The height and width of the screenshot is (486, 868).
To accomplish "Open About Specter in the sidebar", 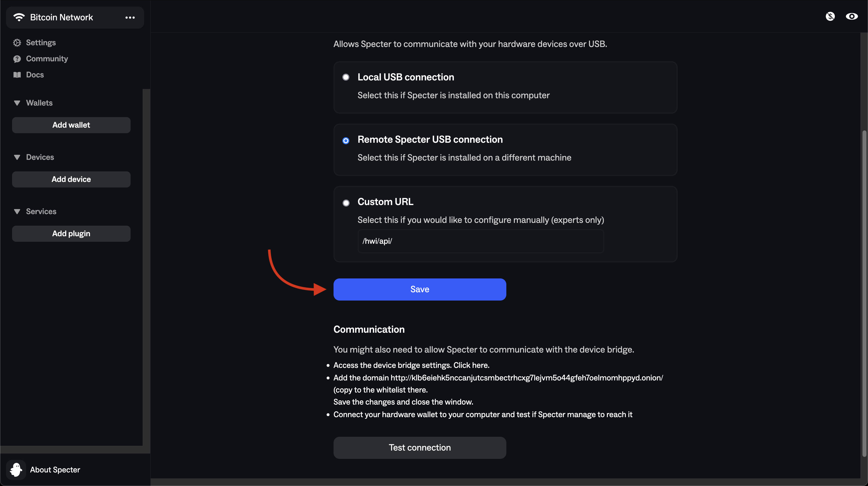I will point(55,469).
